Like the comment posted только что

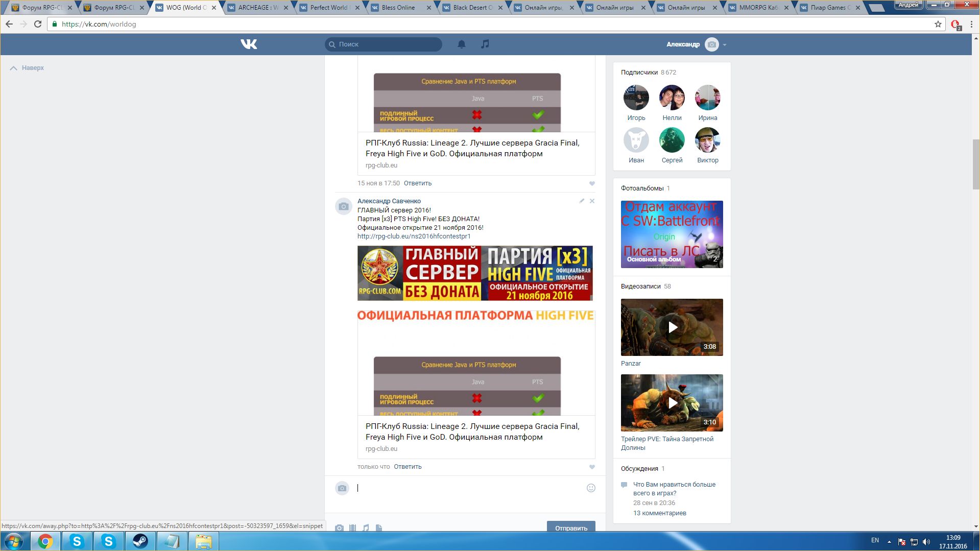pos(592,467)
